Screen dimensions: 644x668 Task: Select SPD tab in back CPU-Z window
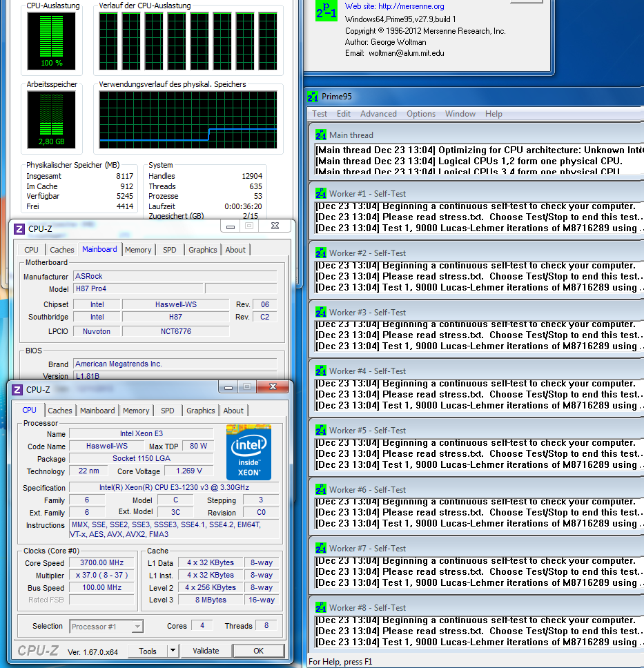click(170, 250)
